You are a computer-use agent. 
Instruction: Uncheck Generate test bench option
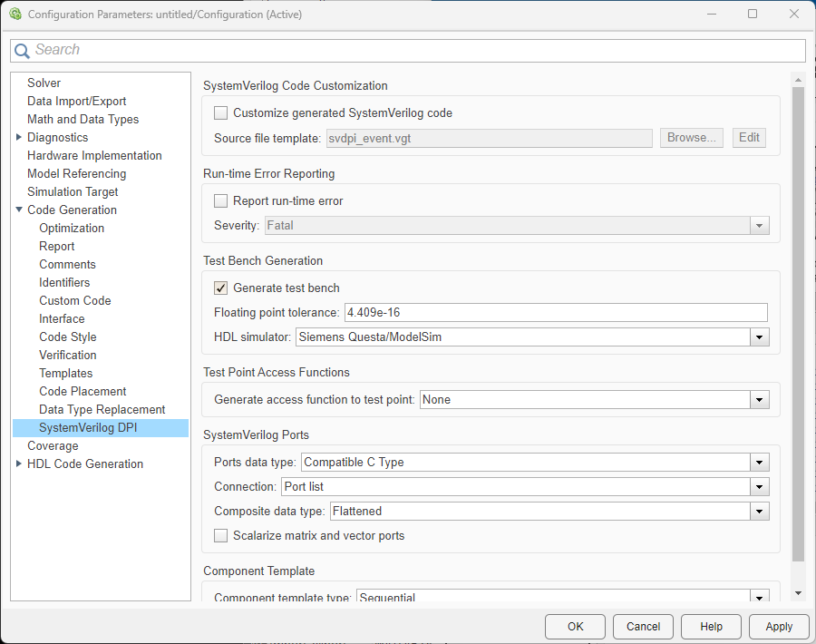pos(221,288)
